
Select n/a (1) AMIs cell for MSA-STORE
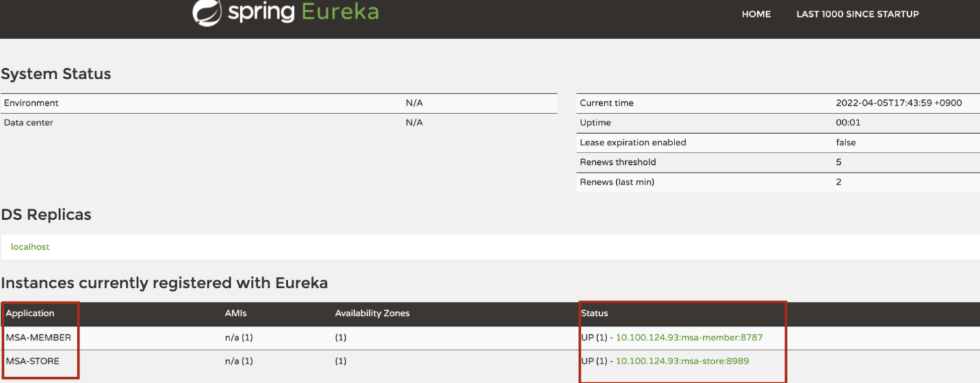[239, 361]
